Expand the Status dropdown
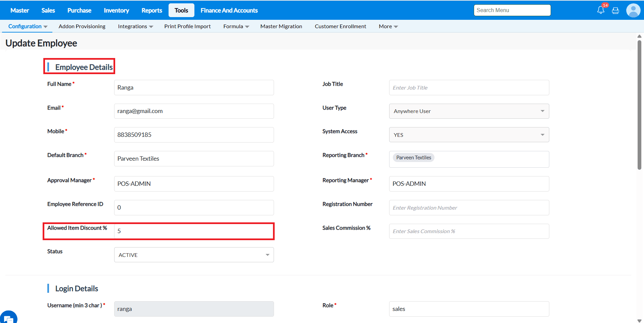 point(194,255)
